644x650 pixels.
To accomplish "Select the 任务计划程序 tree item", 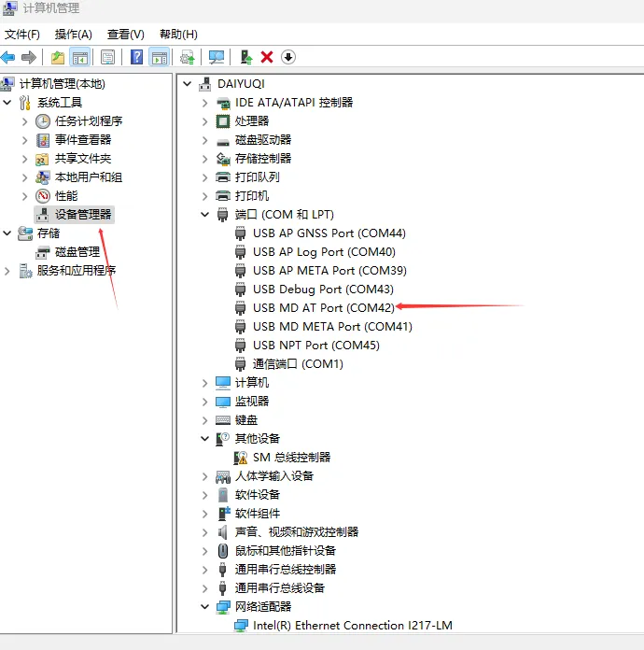I will pyautogui.click(x=89, y=121).
